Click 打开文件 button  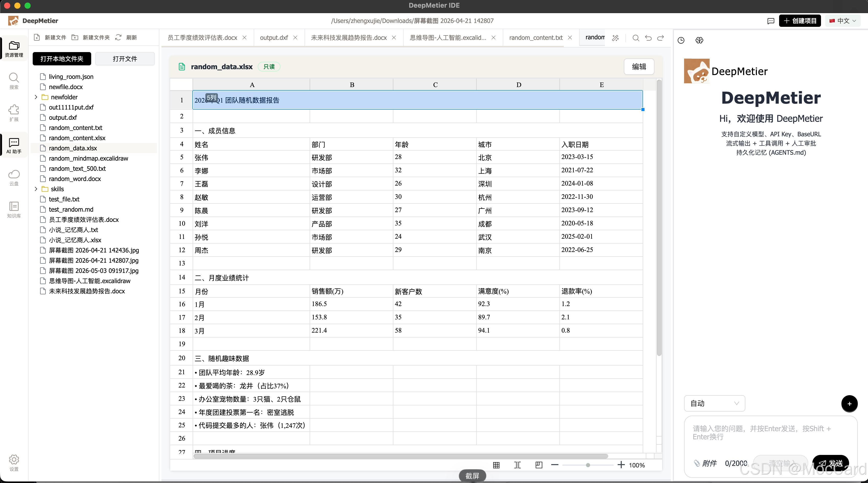(x=125, y=59)
